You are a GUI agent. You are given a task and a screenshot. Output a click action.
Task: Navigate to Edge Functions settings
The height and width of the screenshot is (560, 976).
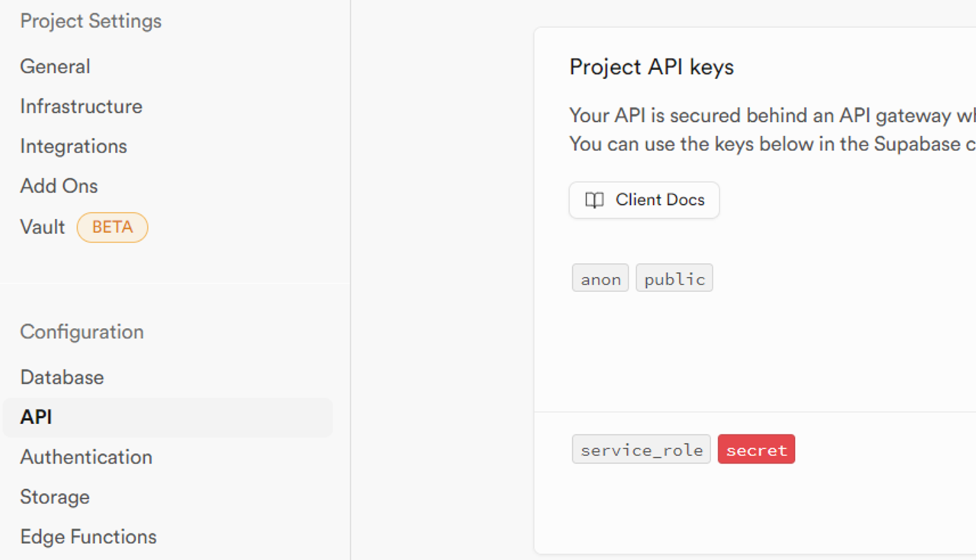coord(88,537)
